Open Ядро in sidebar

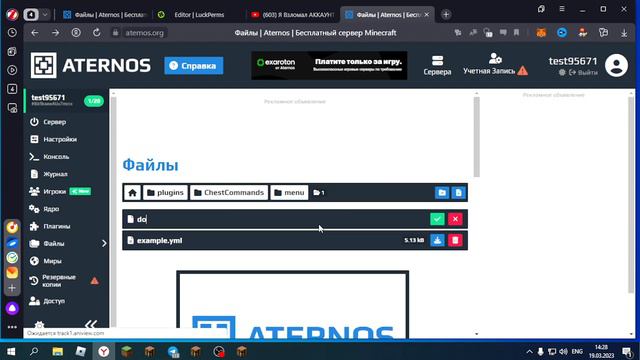(51, 209)
